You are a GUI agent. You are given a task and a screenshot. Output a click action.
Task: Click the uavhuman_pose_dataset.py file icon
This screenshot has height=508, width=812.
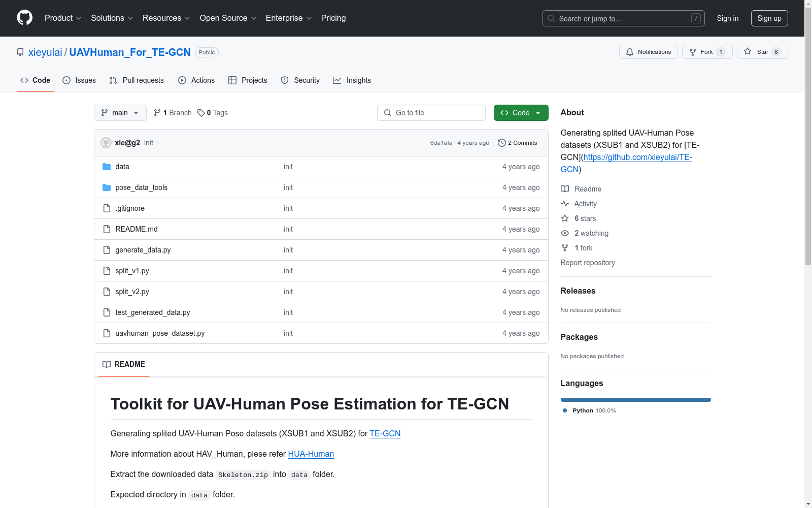(x=107, y=333)
